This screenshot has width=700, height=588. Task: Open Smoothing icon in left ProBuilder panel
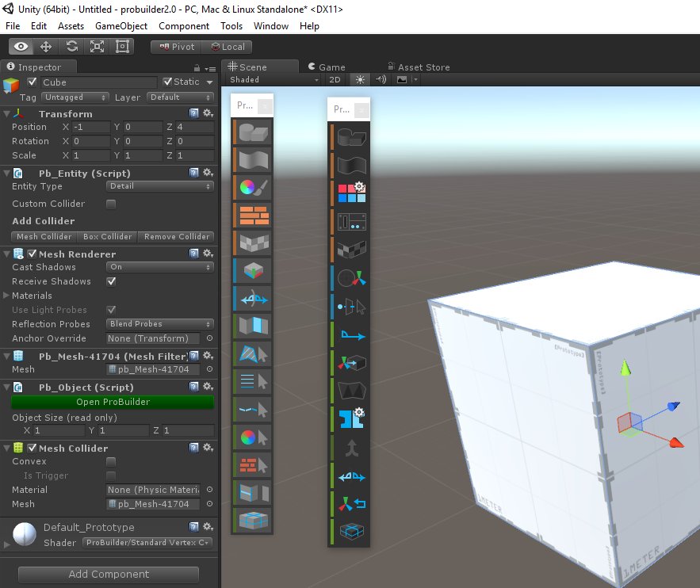253,160
